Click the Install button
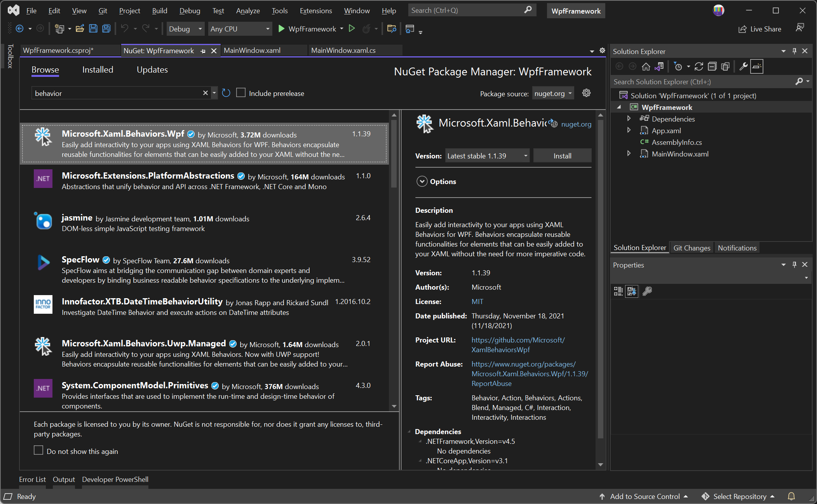This screenshot has width=817, height=504. (562, 156)
